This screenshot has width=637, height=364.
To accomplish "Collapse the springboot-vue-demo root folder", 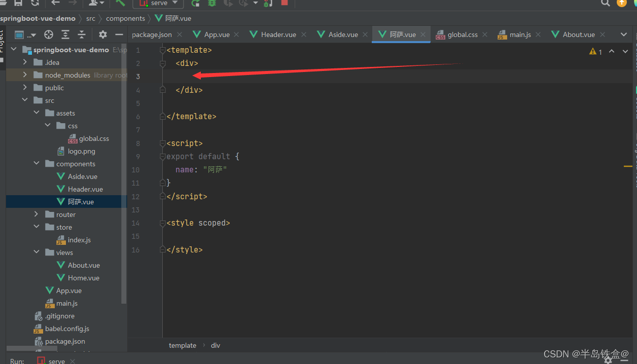I will (x=14, y=50).
